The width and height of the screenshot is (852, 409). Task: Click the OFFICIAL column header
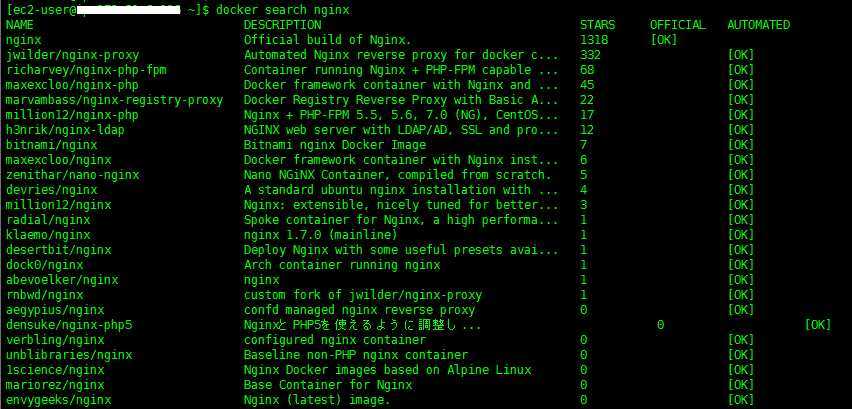tap(677, 25)
